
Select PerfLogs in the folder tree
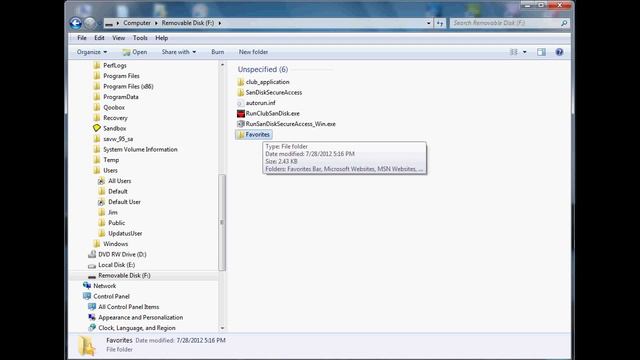coord(115,65)
